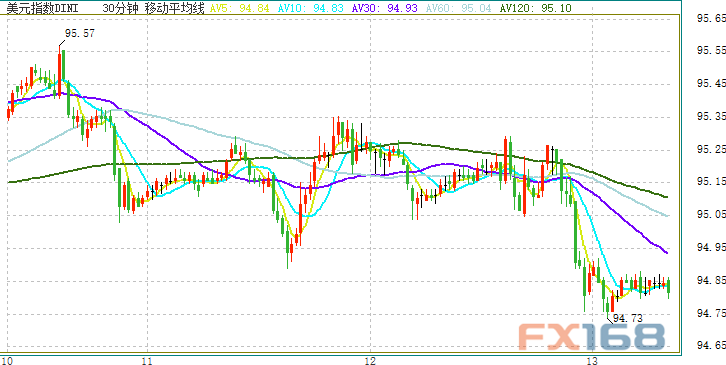Select the AV60: 95.04 legend entry
Screen dimensions: 726x365
pos(458,8)
